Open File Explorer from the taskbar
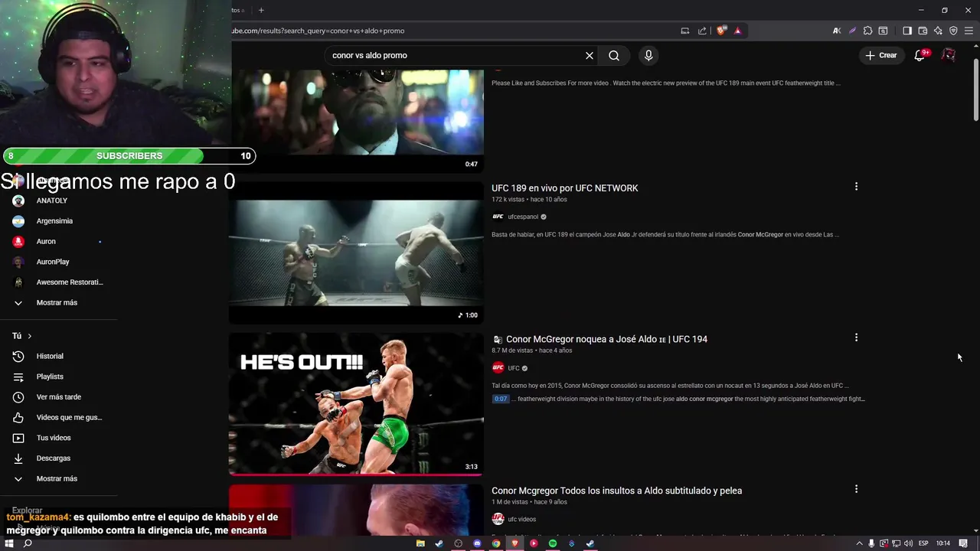 [420, 543]
